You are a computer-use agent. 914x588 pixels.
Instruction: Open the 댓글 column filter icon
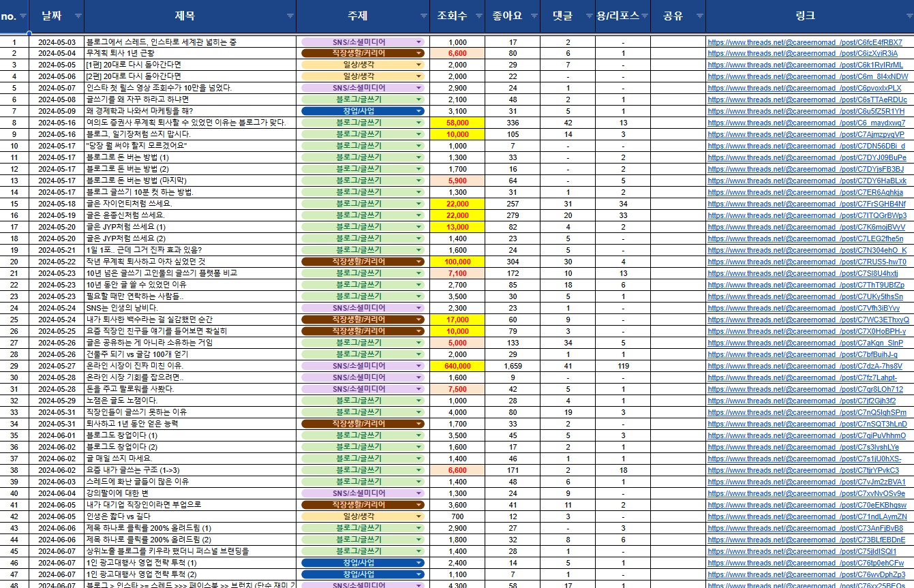588,16
